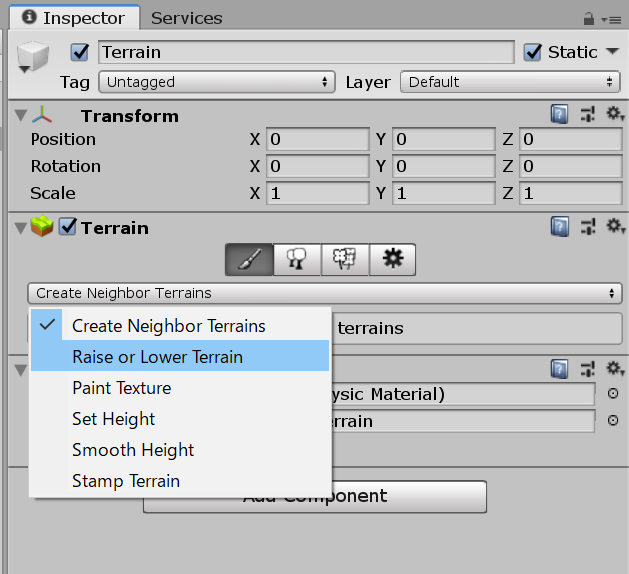This screenshot has height=574, width=629.
Task: Toggle the Terrain GameObject active checkbox
Action: pos(81,52)
